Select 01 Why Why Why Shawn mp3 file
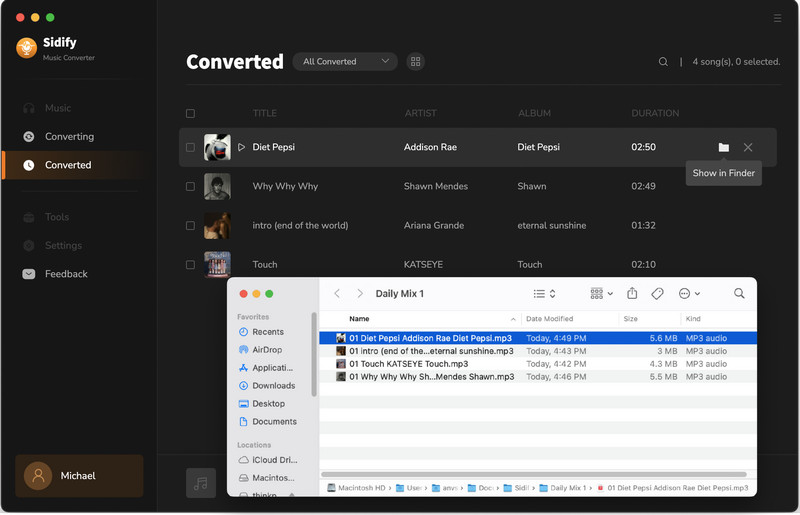The height and width of the screenshot is (515, 800). [x=538, y=377]
